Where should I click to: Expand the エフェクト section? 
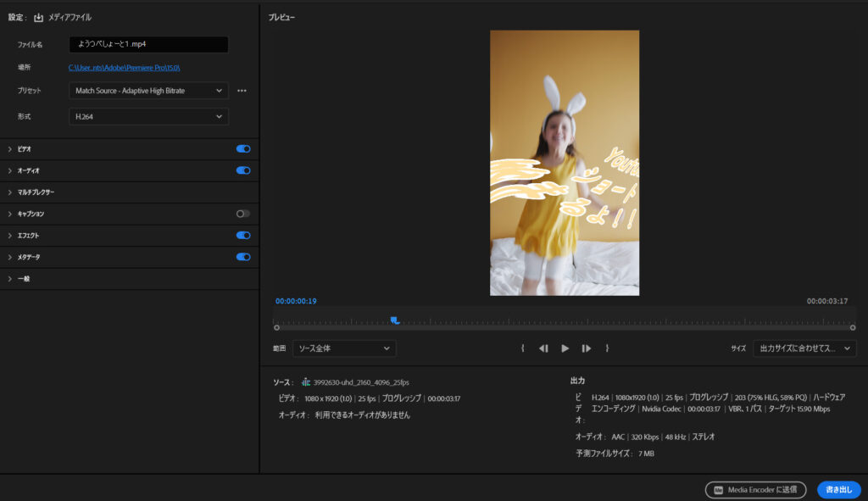(x=10, y=236)
